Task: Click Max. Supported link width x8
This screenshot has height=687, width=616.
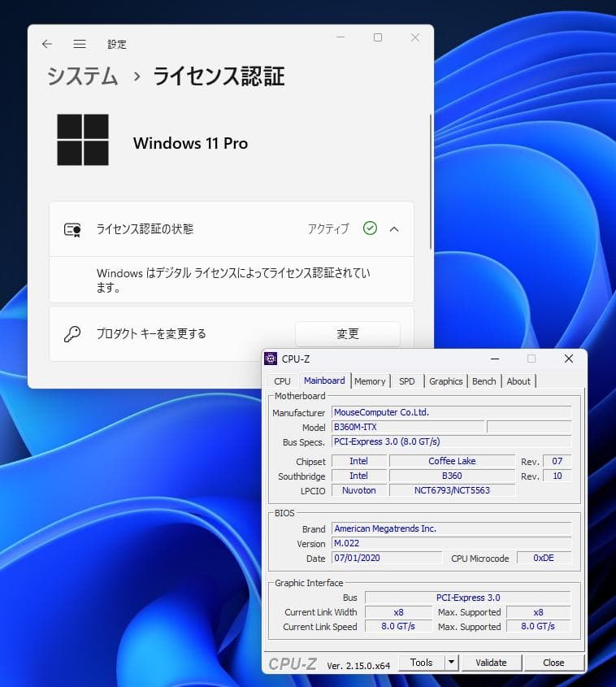Action: tap(539, 612)
